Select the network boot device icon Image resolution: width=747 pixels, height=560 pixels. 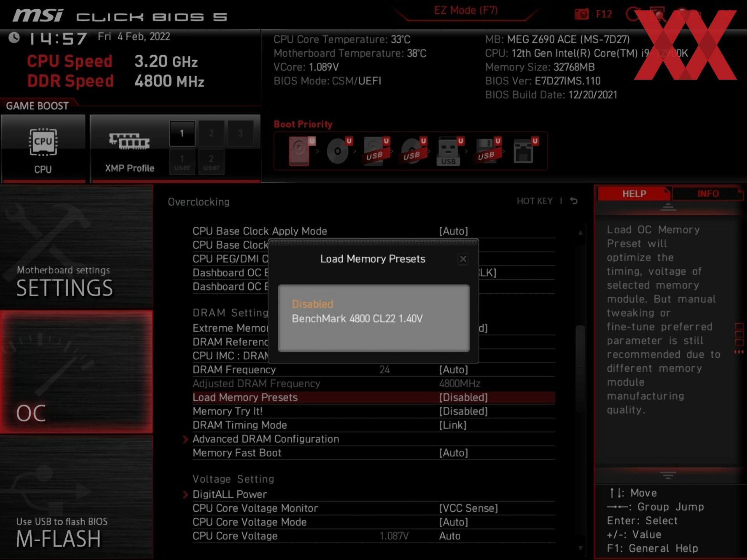(525, 151)
